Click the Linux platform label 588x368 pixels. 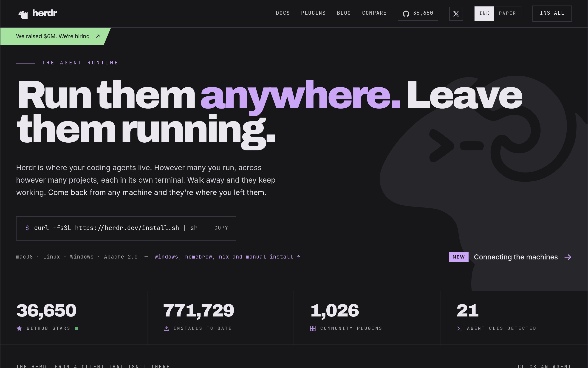click(x=51, y=257)
